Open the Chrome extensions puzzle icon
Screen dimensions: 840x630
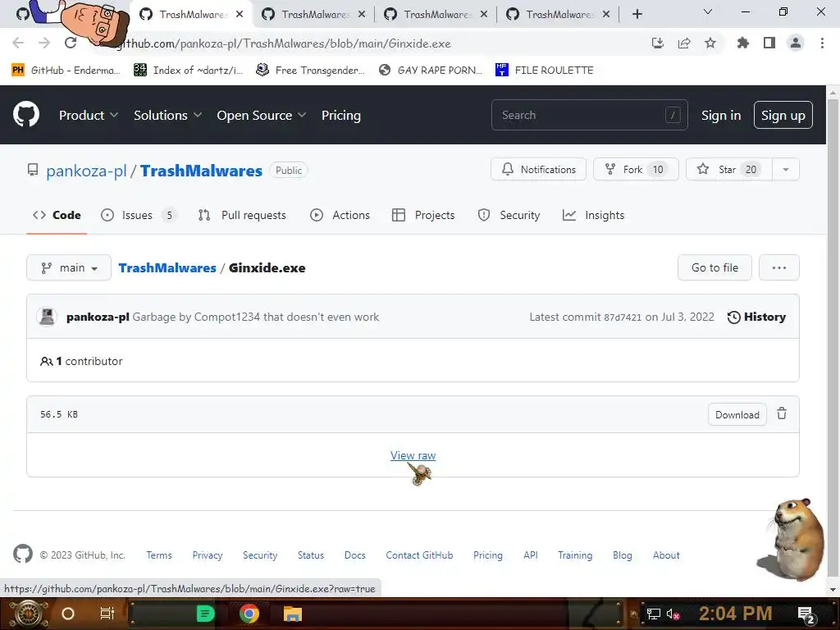pyautogui.click(x=742, y=43)
